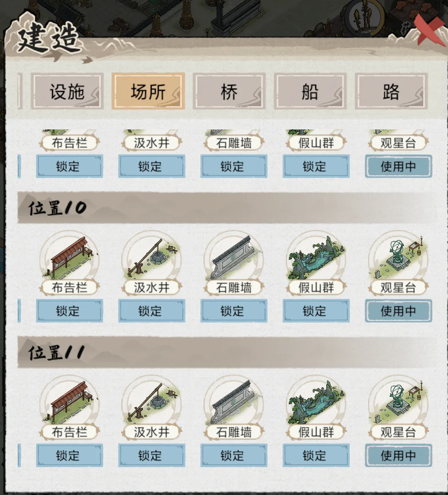Viewport: 448px width, 495px height.
Task: Open the 路 tab
Action: point(391,92)
